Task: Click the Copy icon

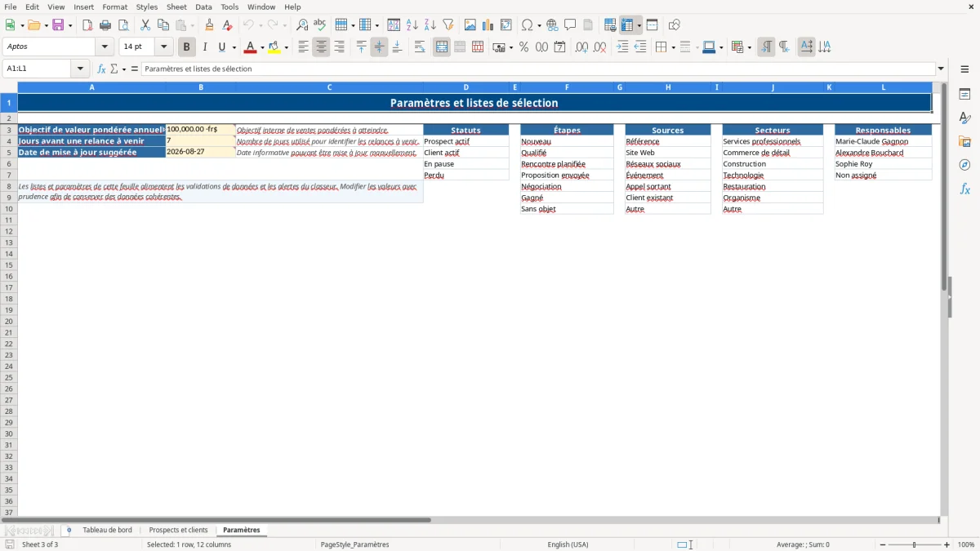Action: point(163,25)
